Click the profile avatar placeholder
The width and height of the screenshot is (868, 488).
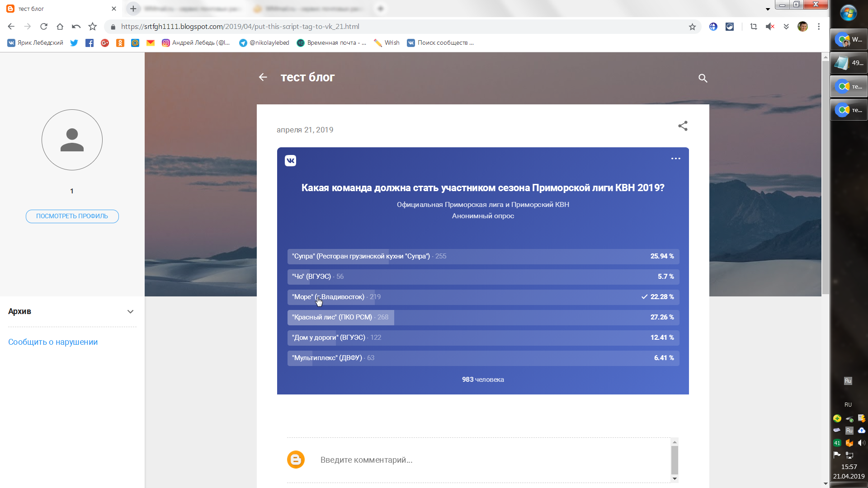point(72,140)
